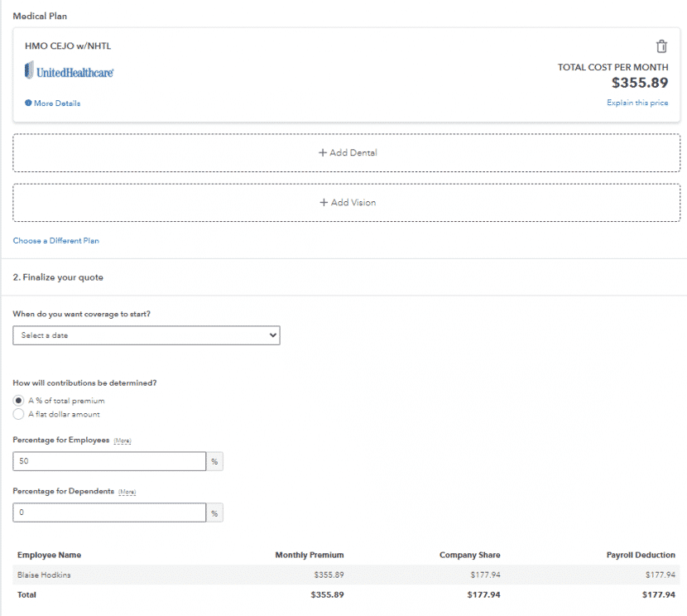Open More link beside Percentage for Employees
The width and height of the screenshot is (687, 616).
pos(123,441)
